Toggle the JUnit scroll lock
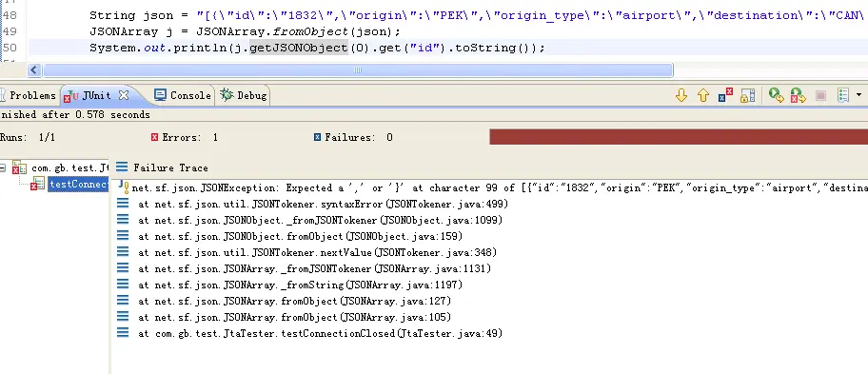 [x=747, y=95]
